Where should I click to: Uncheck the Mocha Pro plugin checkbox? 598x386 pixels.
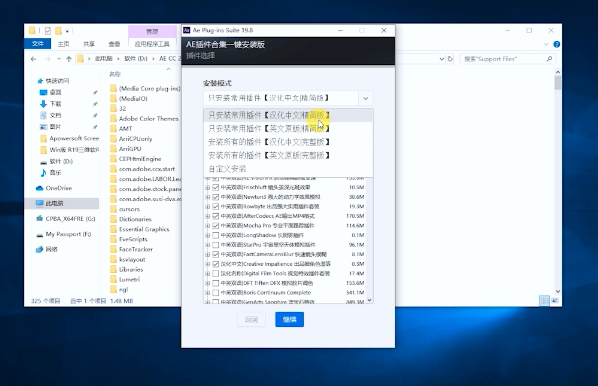pyautogui.click(x=215, y=225)
